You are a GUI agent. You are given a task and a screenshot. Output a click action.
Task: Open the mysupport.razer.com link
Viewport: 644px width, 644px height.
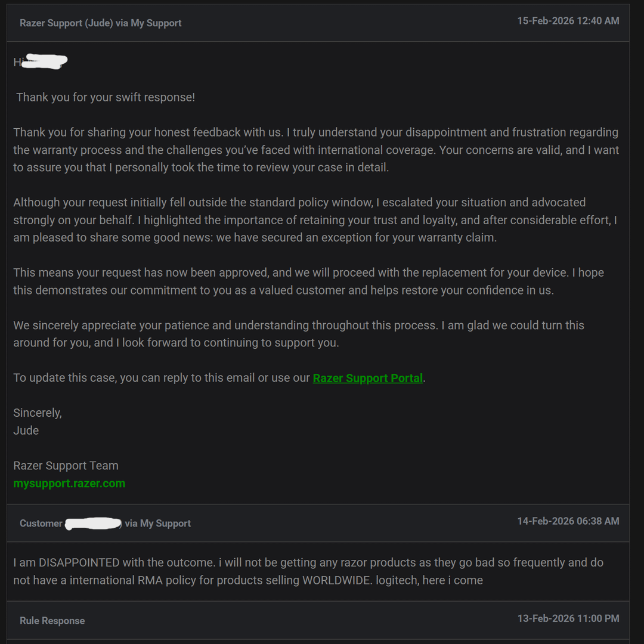tap(69, 484)
